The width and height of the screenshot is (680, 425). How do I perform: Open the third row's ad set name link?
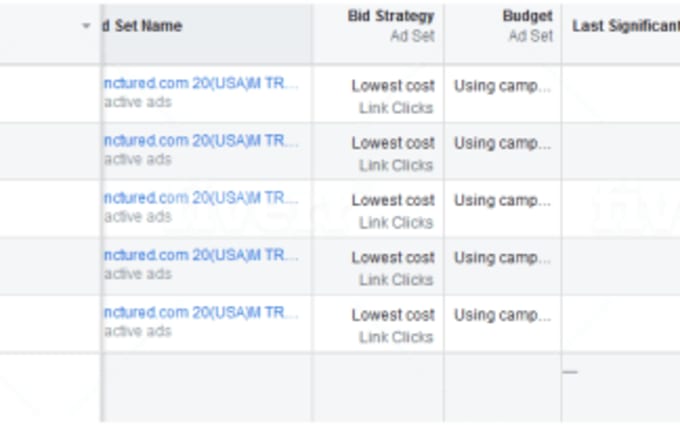coord(201,198)
